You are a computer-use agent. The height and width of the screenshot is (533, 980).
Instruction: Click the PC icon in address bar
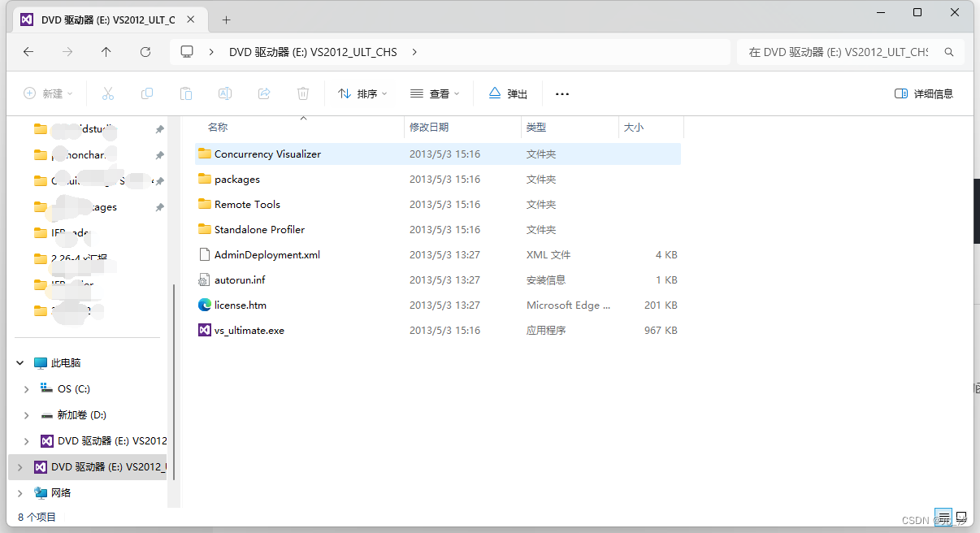pos(188,51)
